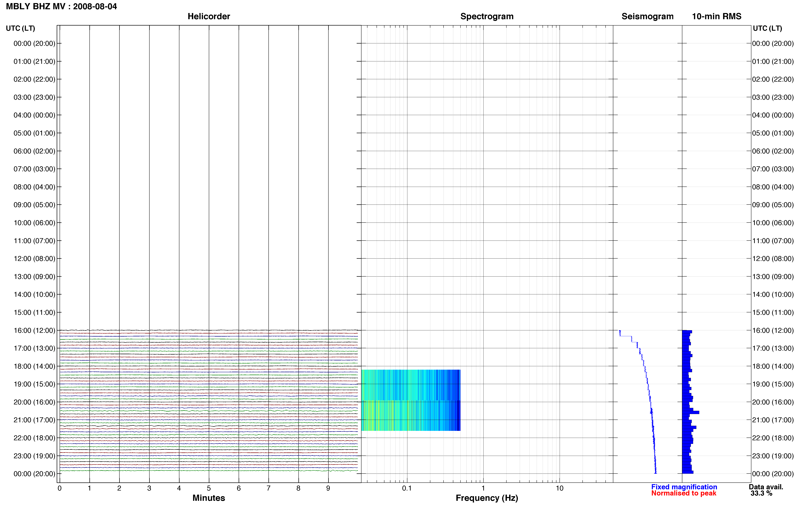Click the longest blue RMS bar after 20:00
The width and height of the screenshot is (812, 508).
[691, 412]
